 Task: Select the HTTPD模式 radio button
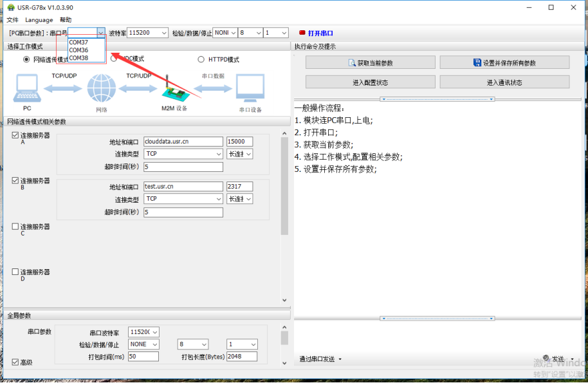201,59
